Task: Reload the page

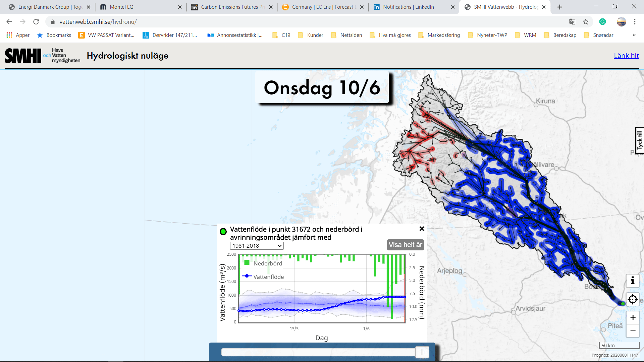Action: coord(36,22)
